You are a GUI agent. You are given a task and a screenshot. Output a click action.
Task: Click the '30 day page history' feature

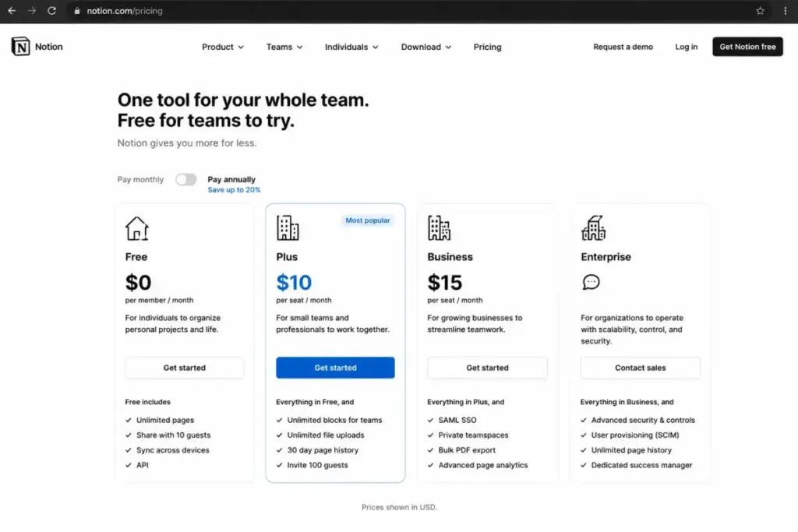coord(323,450)
